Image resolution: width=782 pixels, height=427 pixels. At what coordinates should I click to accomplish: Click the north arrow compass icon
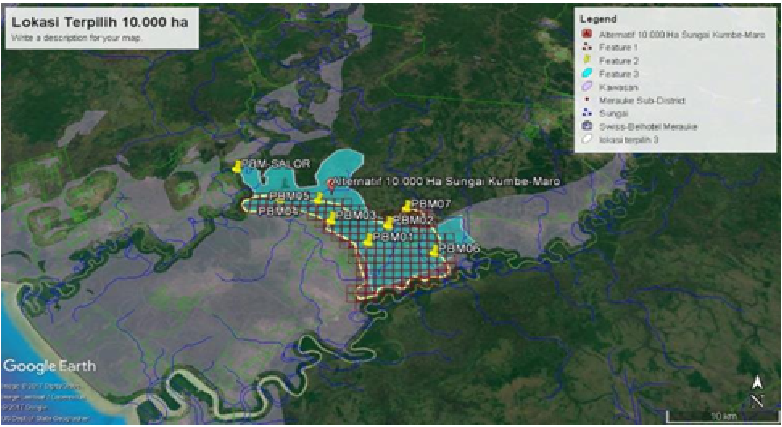click(x=757, y=390)
